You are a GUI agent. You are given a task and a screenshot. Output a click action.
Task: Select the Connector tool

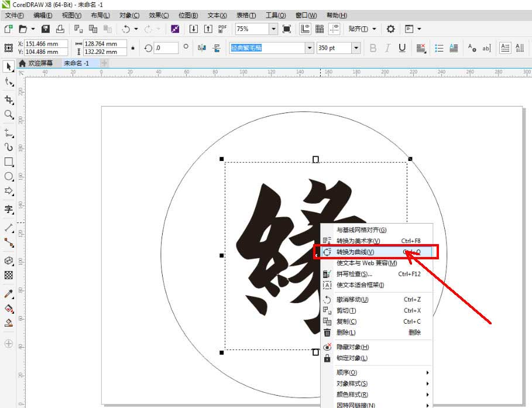[x=9, y=243]
